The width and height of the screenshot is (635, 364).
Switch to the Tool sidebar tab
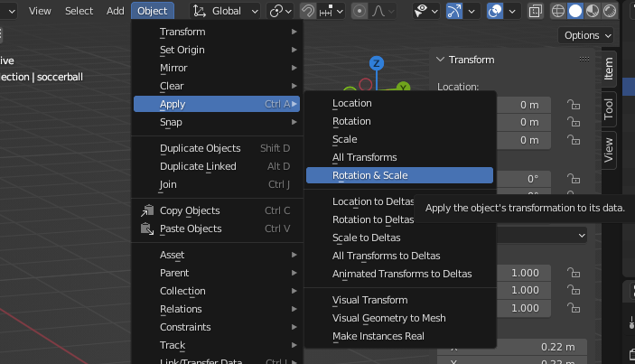[609, 109]
